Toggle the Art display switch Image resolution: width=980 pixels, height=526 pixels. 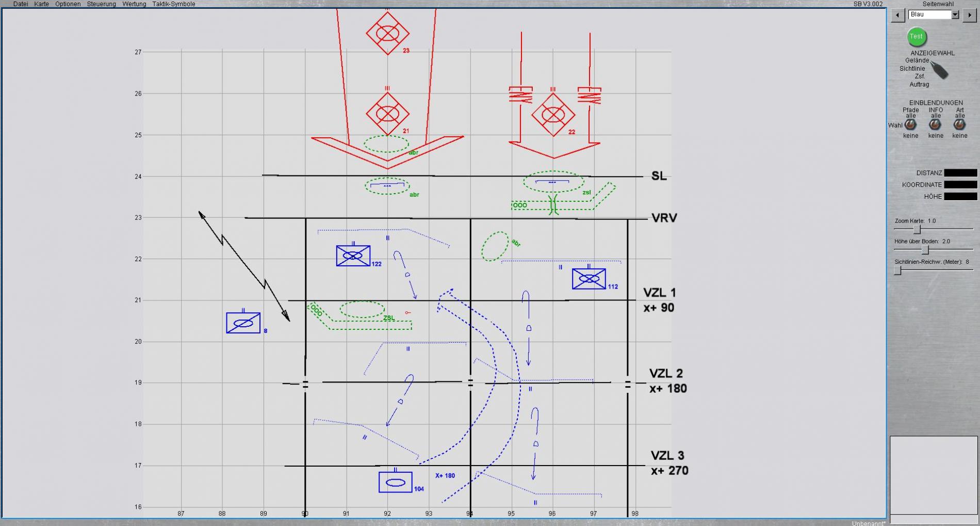tap(959, 125)
